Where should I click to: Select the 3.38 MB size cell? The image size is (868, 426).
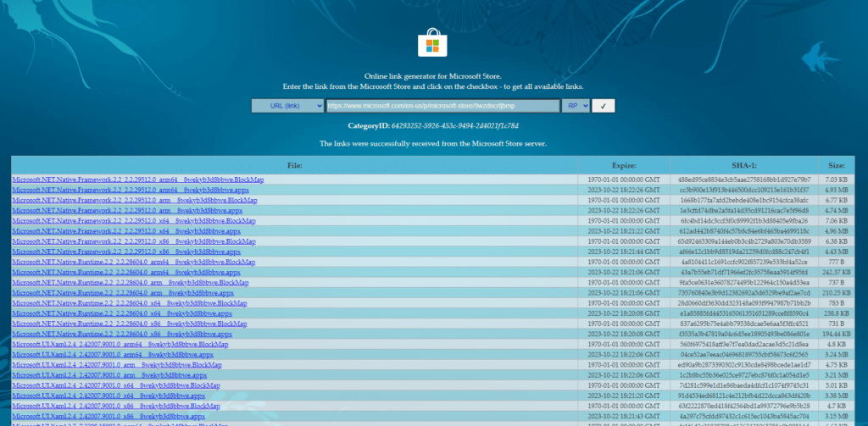pos(837,396)
